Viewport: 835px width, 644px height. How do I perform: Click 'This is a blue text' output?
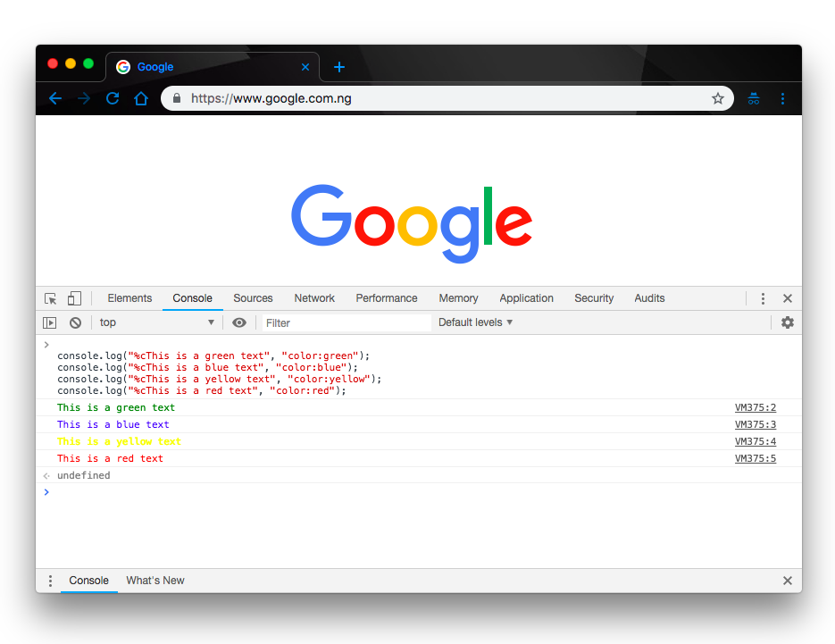click(x=113, y=424)
